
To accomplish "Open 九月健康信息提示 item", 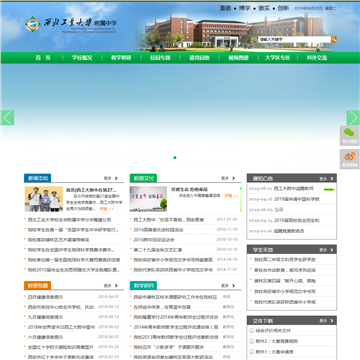I will click(x=45, y=317).
